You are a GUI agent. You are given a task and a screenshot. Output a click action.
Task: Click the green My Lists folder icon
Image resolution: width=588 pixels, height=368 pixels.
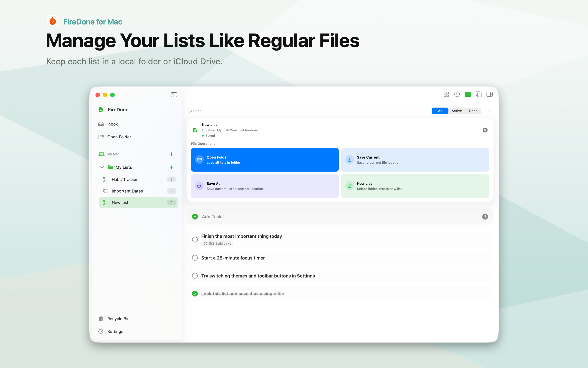110,167
